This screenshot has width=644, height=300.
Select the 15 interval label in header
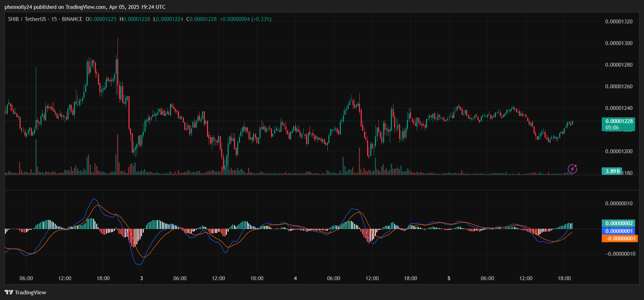coord(54,19)
